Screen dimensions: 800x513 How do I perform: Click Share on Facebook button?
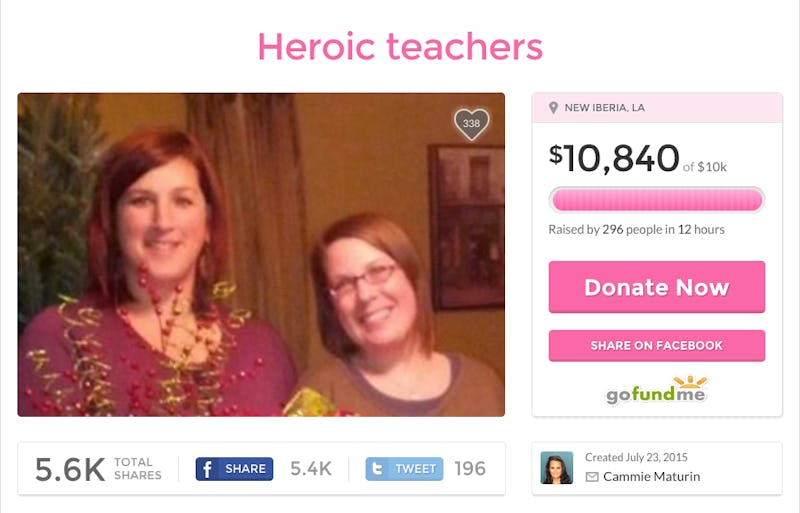[657, 346]
